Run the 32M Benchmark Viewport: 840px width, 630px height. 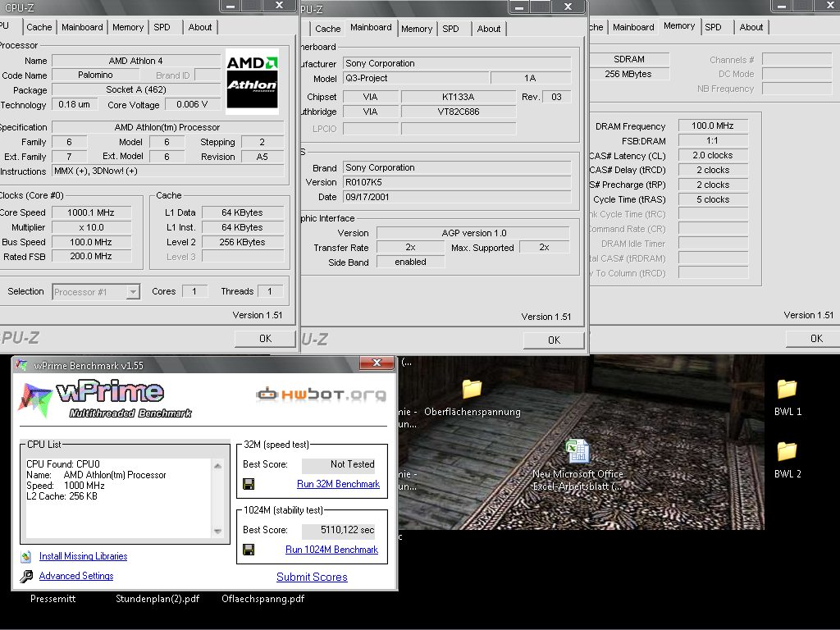[x=338, y=484]
